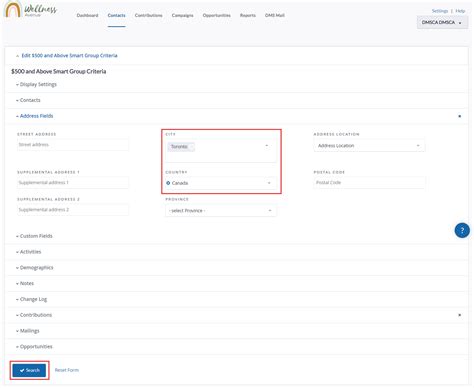
Task: Collapse Edit $500 and Above Smart Group Criteria
Action: coord(69,56)
